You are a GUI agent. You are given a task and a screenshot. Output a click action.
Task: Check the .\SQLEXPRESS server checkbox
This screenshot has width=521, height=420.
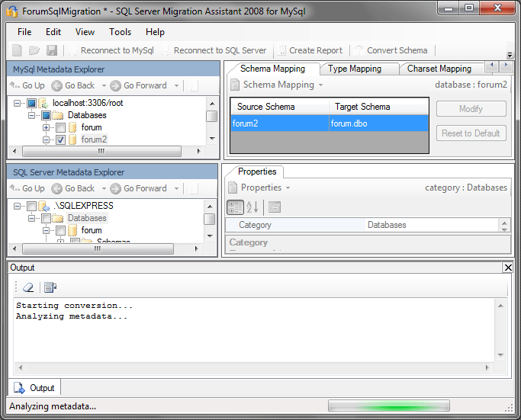[31, 206]
